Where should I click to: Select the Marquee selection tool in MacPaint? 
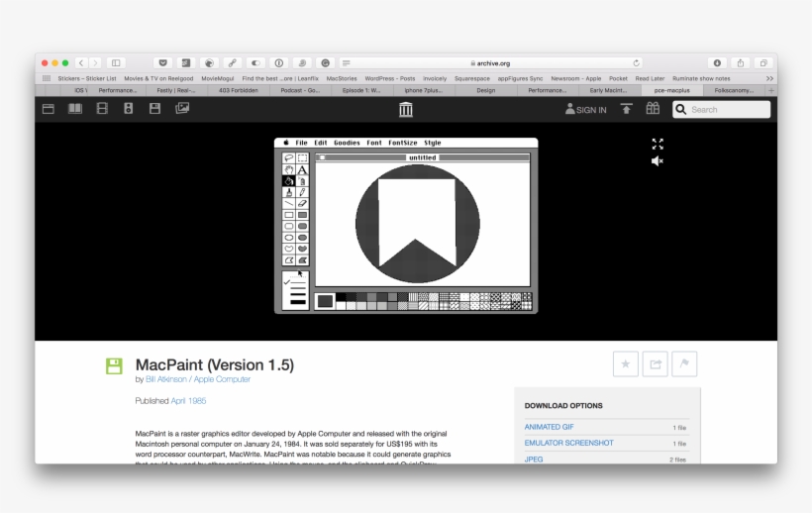(302, 157)
